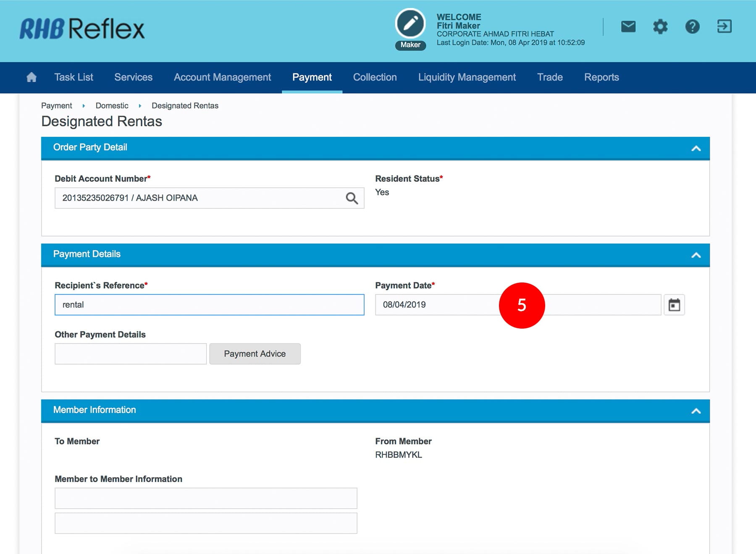
Task: Collapse the Order Party Detail section
Action: (x=696, y=148)
